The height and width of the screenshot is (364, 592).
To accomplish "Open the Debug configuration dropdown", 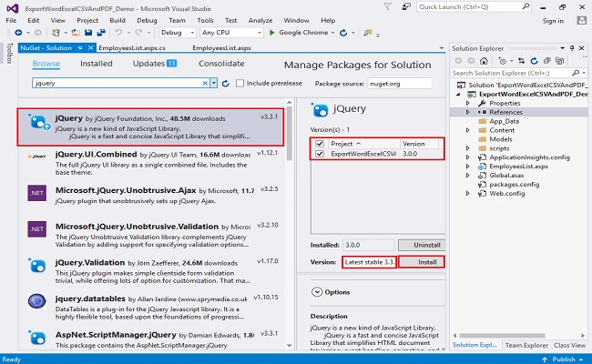I will [x=192, y=33].
